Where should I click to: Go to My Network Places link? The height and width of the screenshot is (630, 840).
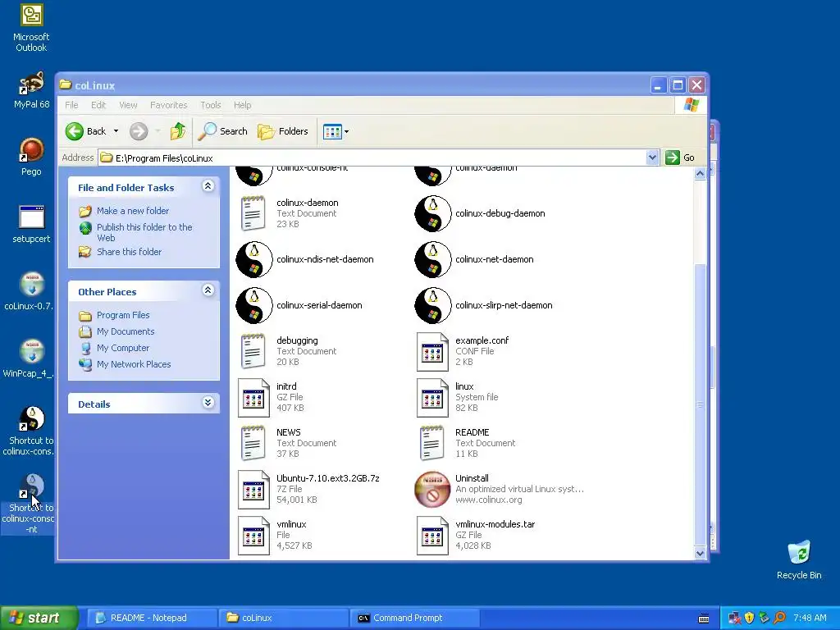(x=134, y=364)
